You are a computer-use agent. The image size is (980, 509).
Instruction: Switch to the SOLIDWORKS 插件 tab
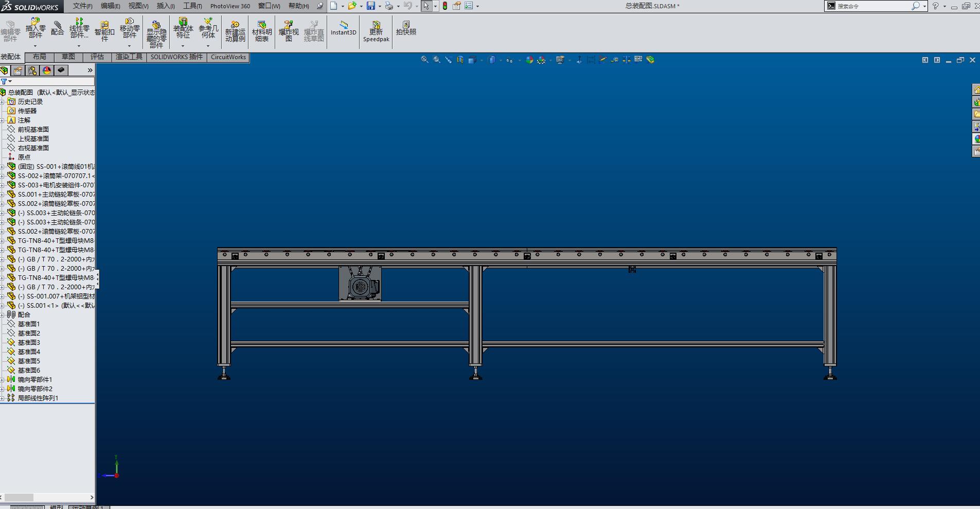(176, 57)
